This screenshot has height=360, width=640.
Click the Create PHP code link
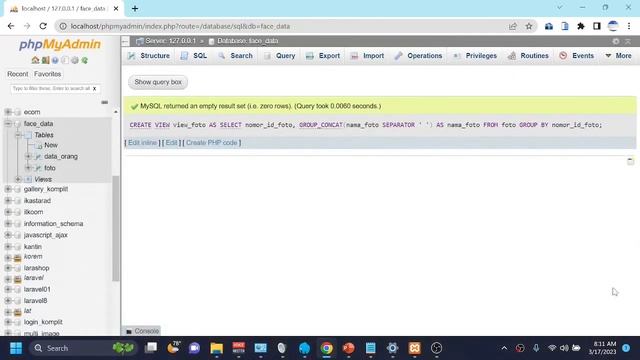(211, 143)
